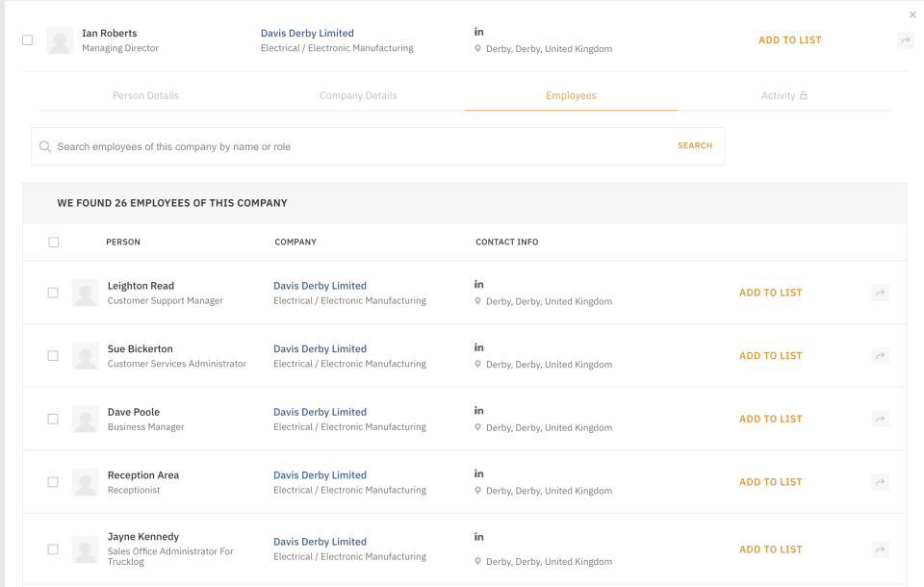Click share arrow for Dave Poole
This screenshot has height=587, width=924.
(880, 420)
